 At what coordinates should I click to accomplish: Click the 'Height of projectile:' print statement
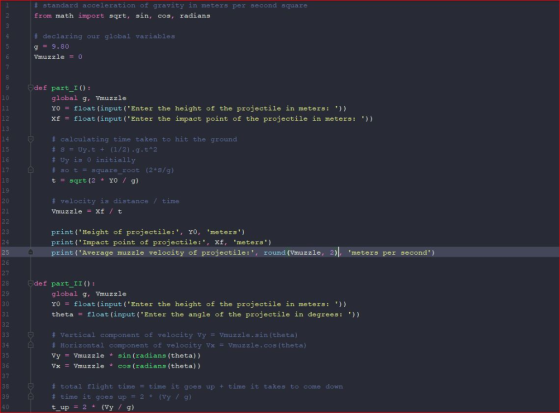[148, 232]
